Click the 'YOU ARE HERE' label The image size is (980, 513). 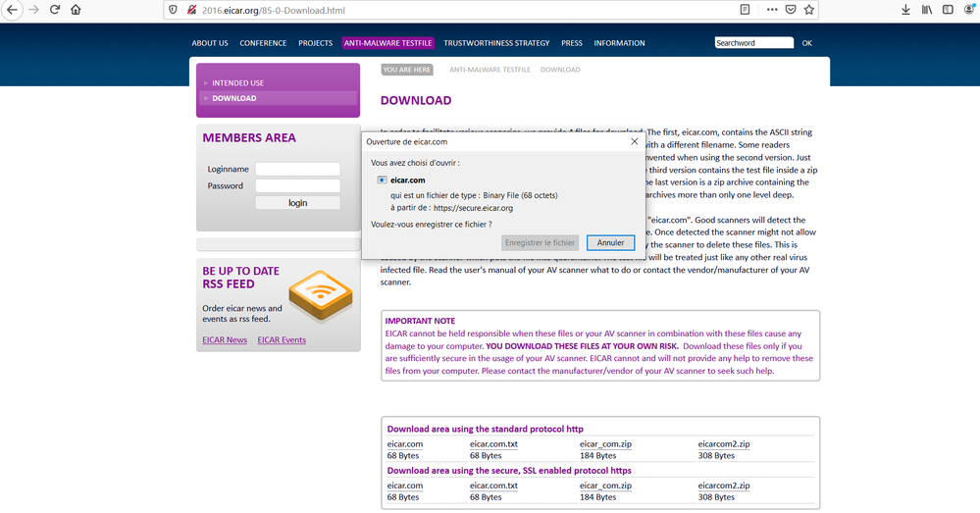407,70
